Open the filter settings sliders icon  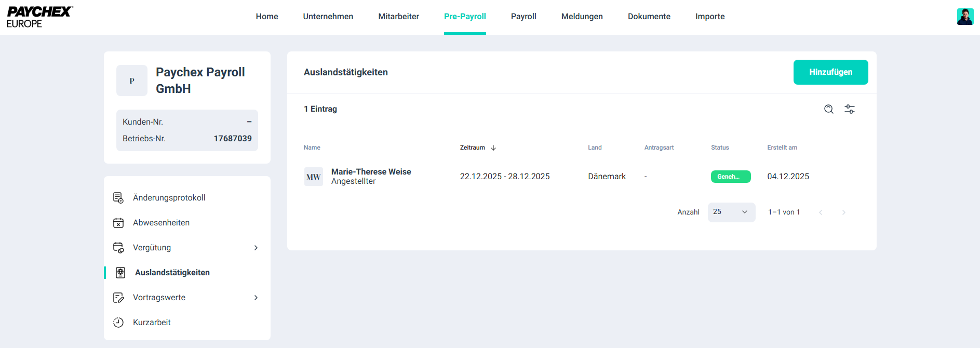(849, 109)
